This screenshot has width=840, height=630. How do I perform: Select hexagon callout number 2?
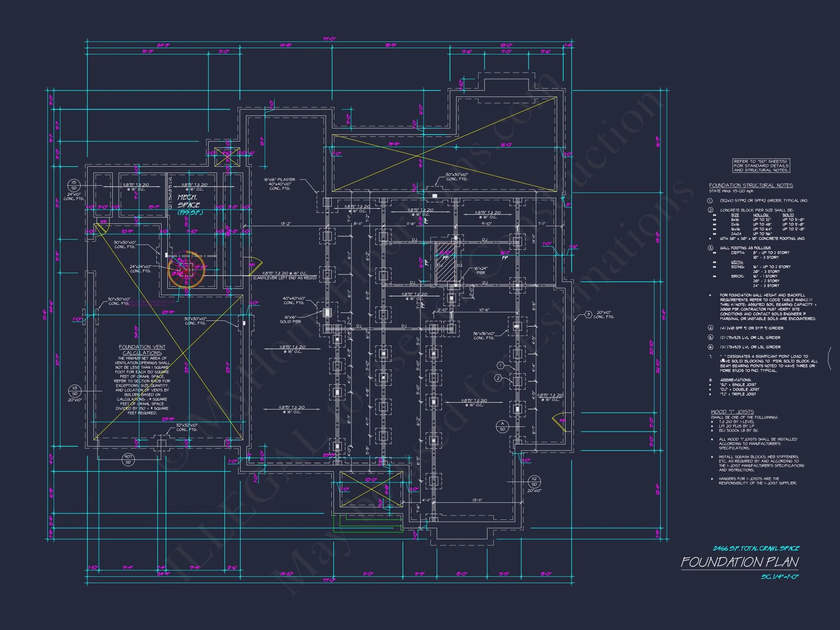coord(498,378)
